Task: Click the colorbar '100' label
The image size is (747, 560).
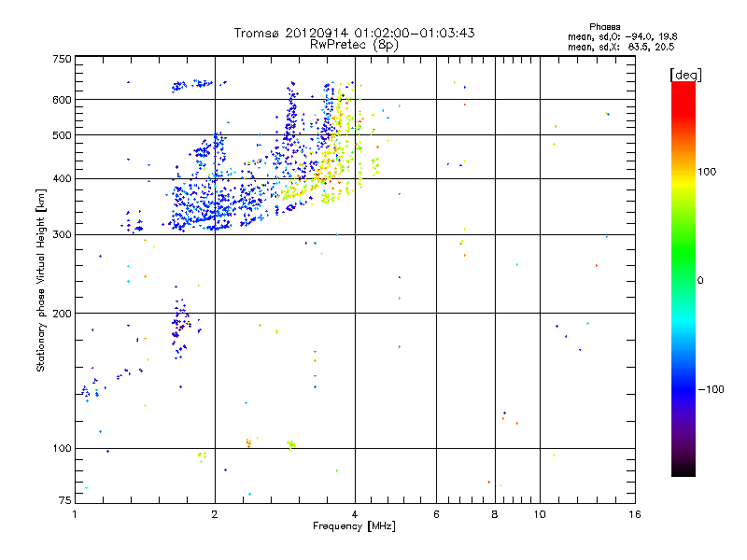Action: pos(707,172)
